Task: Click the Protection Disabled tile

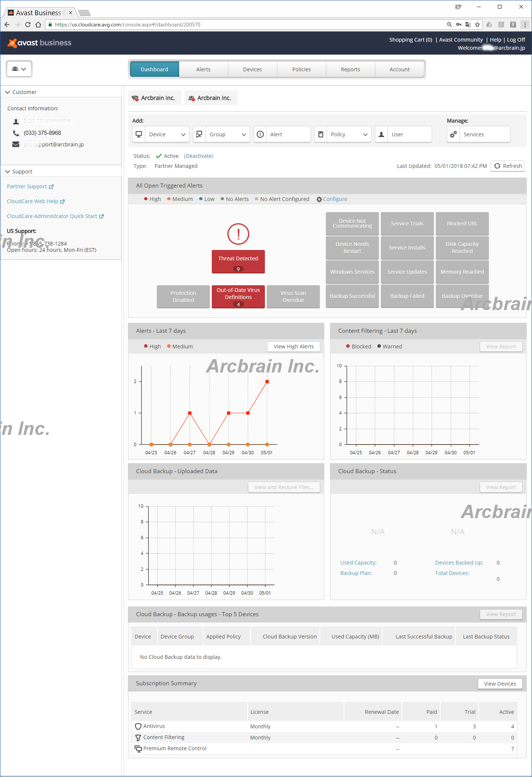Action: point(183,296)
